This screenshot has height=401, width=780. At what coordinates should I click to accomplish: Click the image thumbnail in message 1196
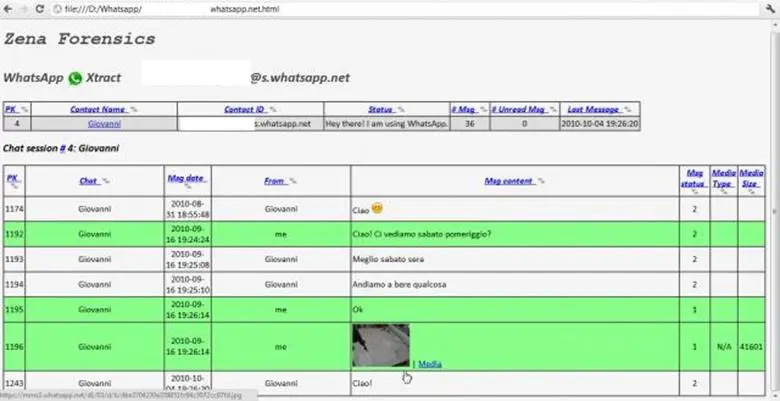[x=381, y=345]
